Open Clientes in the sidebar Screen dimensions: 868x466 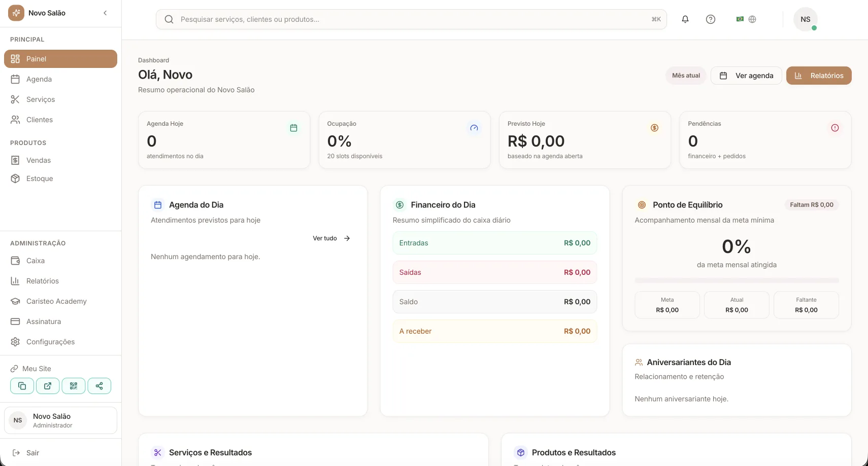click(60, 120)
